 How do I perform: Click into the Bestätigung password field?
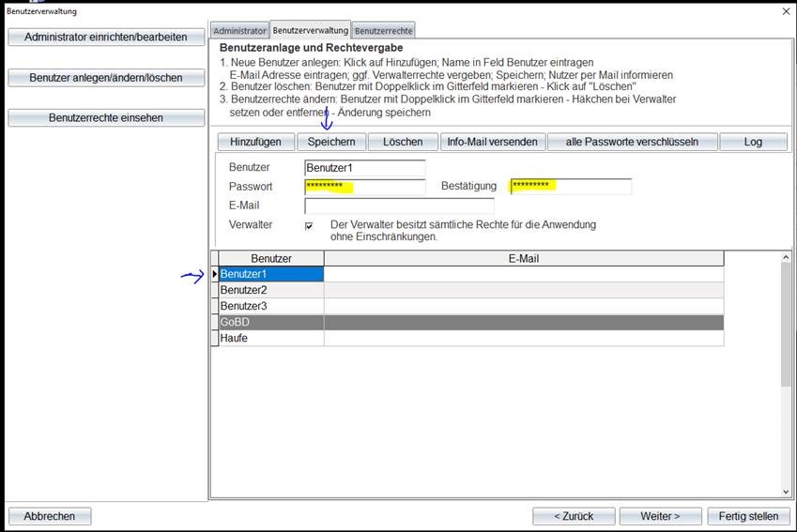pyautogui.click(x=571, y=187)
